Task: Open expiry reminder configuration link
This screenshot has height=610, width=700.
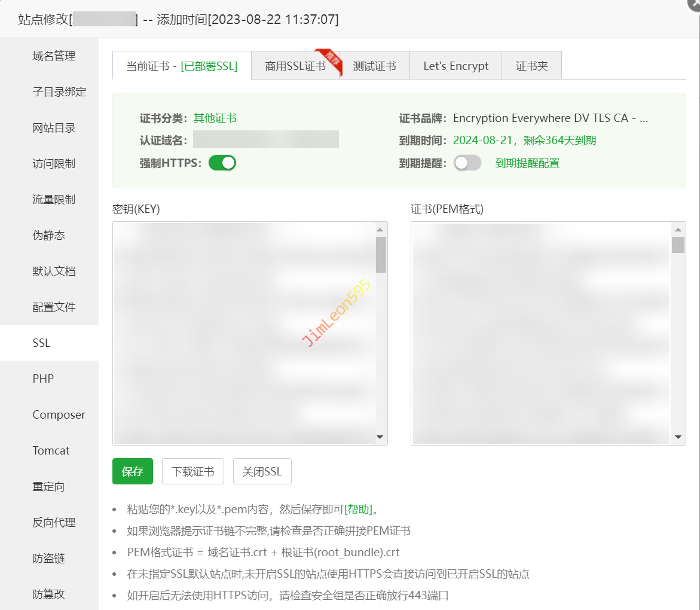Action: click(527, 163)
